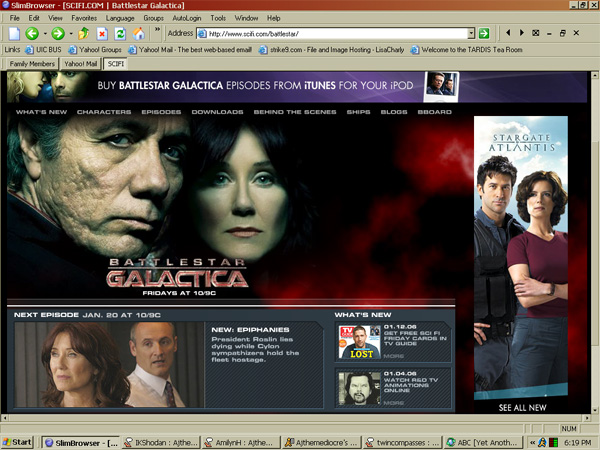Viewport: 600px width, 450px height.
Task: Switch to the Family Members tab
Action: coord(32,64)
